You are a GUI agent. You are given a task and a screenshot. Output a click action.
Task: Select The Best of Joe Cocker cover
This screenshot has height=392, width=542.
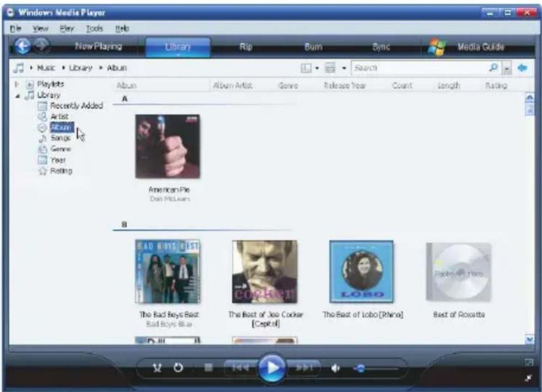(x=265, y=271)
